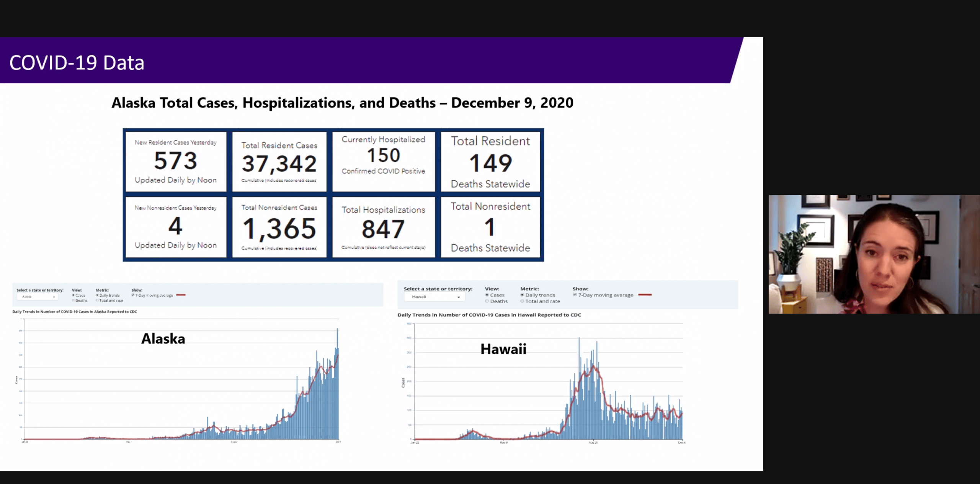The height and width of the screenshot is (484, 980).
Task: Click the Total Resident 149 Deaths Statewide tile
Action: tap(490, 161)
